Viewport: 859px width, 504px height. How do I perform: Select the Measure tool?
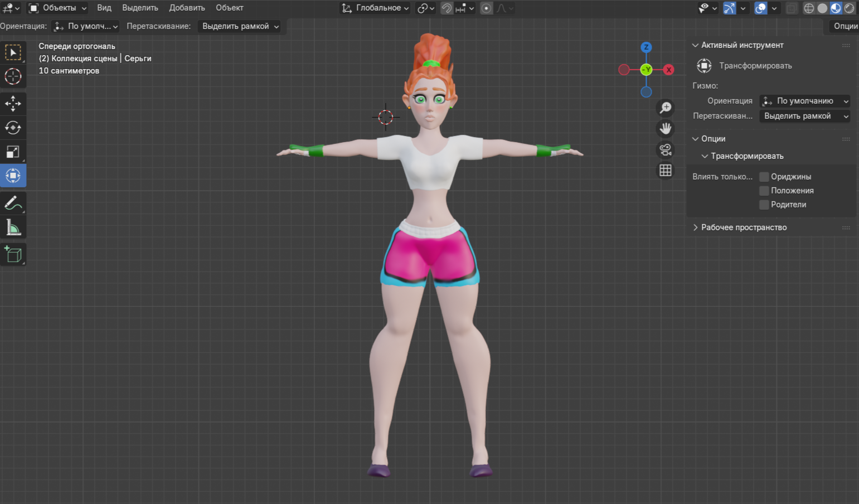13,227
